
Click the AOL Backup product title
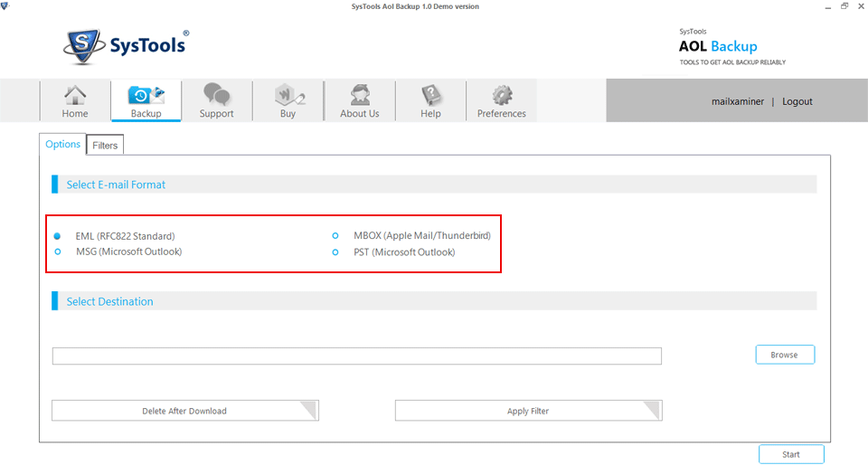click(718, 46)
